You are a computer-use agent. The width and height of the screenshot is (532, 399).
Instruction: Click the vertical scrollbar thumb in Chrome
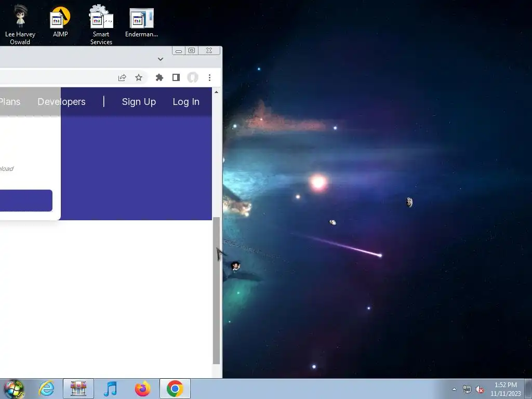tap(216, 290)
